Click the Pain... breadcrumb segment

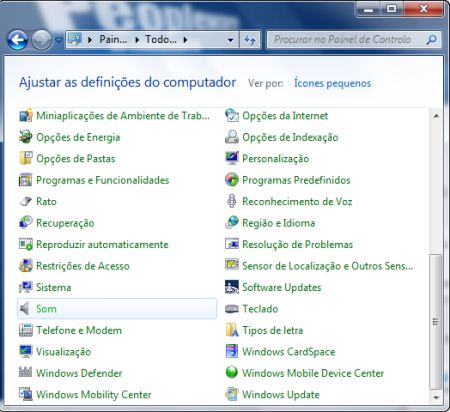(113, 40)
